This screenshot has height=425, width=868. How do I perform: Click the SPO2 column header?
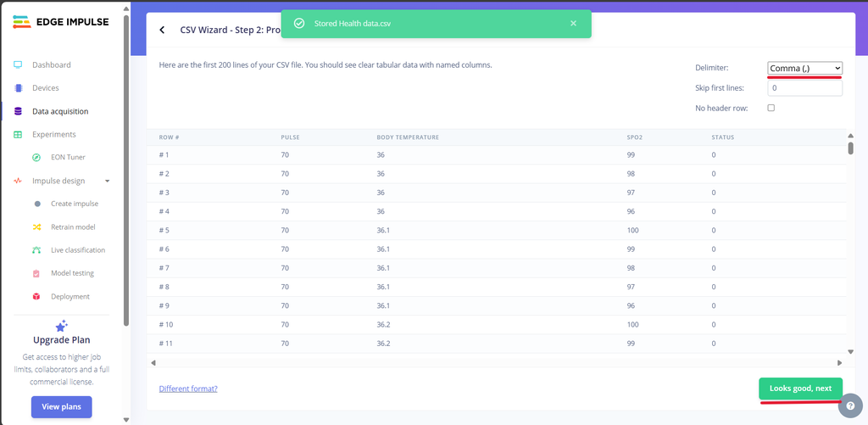[634, 137]
